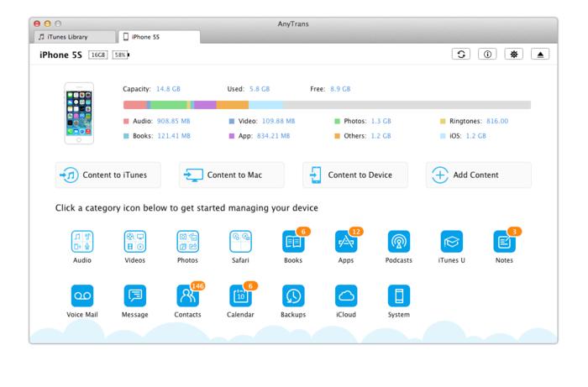
Task: Click the 58% battery indicator
Action: point(121,55)
